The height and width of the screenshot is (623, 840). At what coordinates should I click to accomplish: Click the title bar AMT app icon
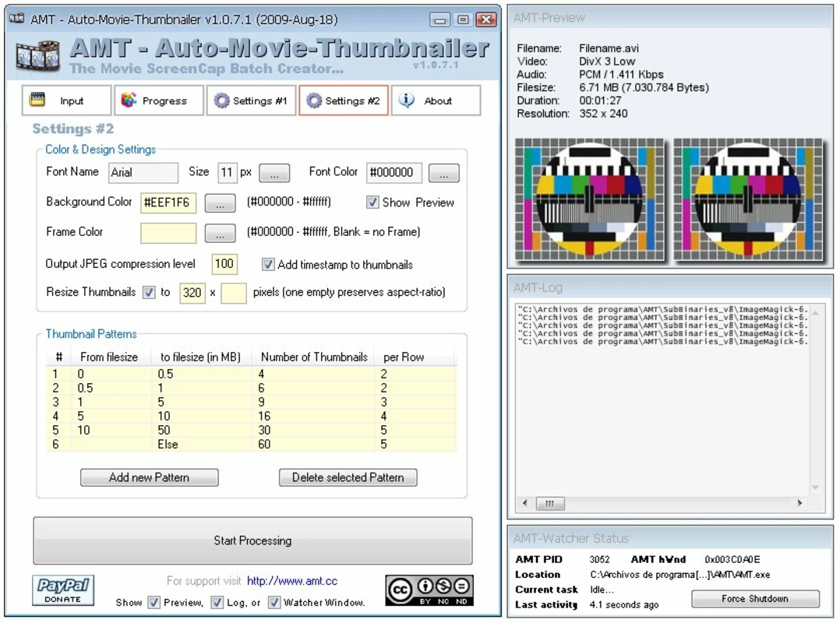coord(17,19)
